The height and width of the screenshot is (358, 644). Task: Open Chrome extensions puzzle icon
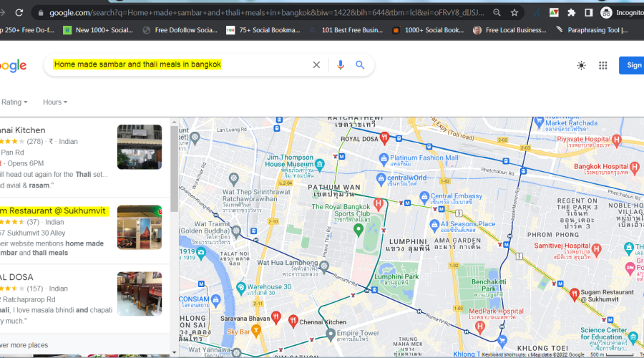pos(571,13)
